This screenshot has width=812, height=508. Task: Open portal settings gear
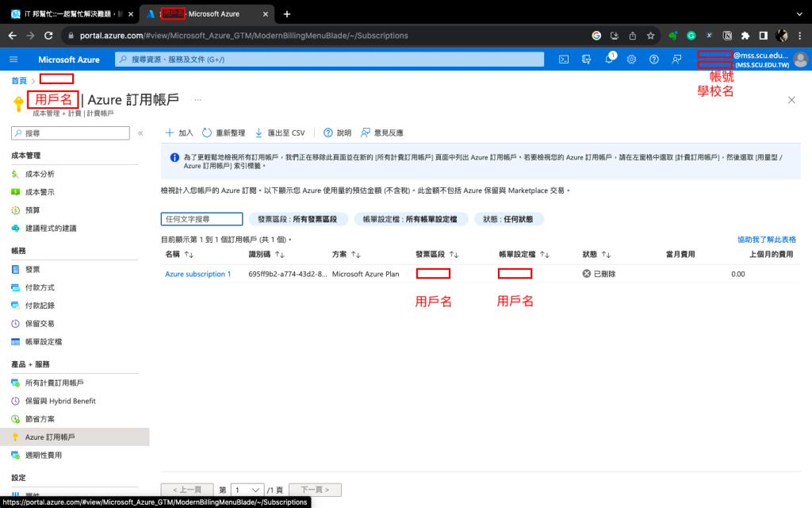631,60
